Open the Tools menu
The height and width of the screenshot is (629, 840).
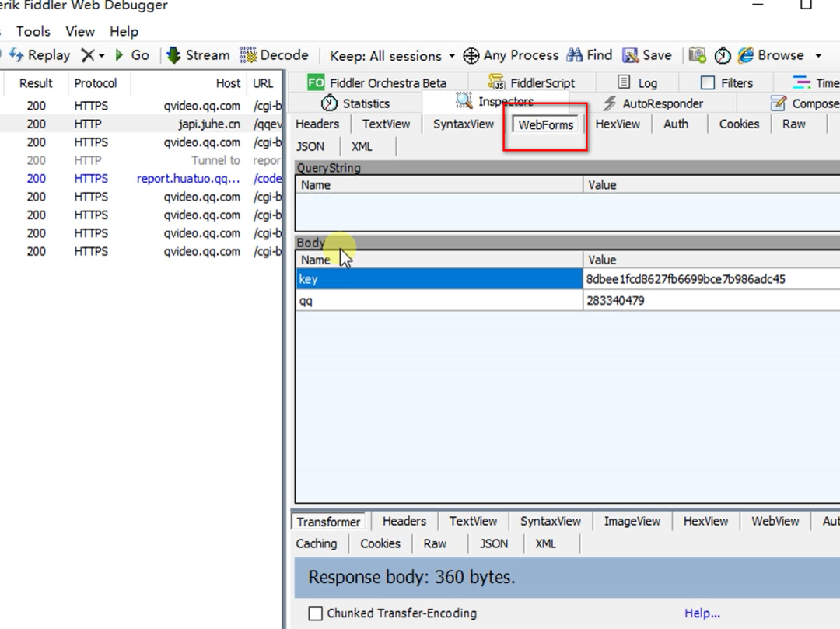pos(33,31)
